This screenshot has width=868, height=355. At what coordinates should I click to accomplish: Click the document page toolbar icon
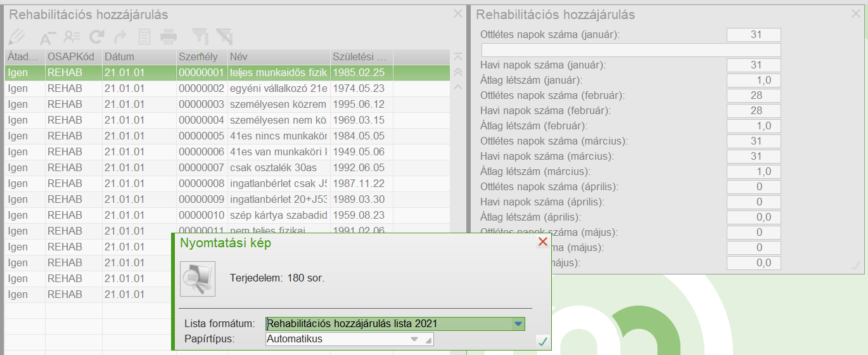(x=144, y=37)
